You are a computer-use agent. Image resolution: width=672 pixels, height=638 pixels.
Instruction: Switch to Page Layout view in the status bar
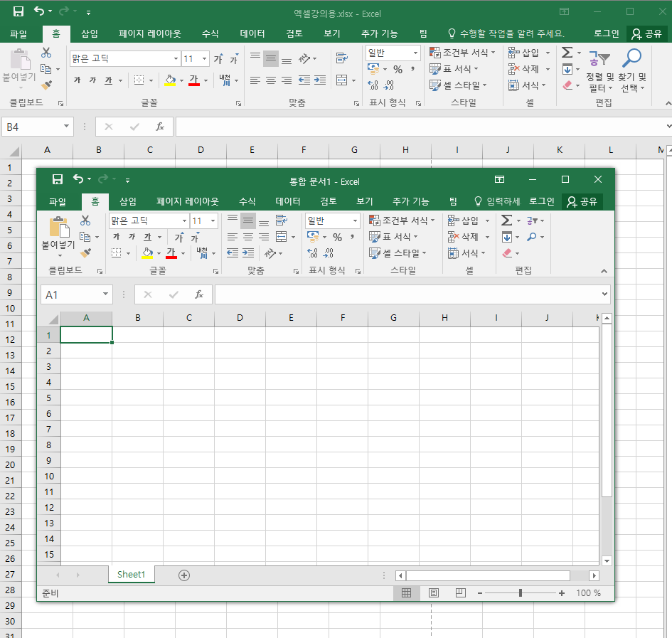coord(433,592)
